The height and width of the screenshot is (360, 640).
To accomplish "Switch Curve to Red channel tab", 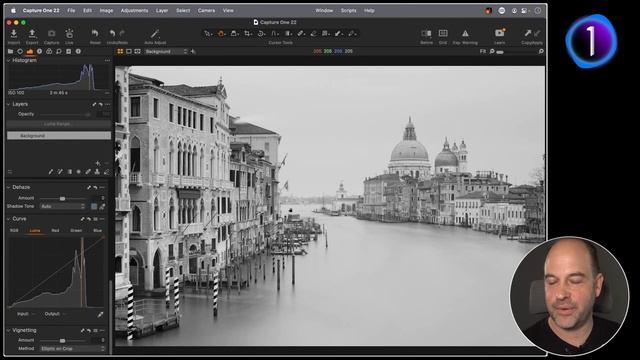I will point(56,231).
